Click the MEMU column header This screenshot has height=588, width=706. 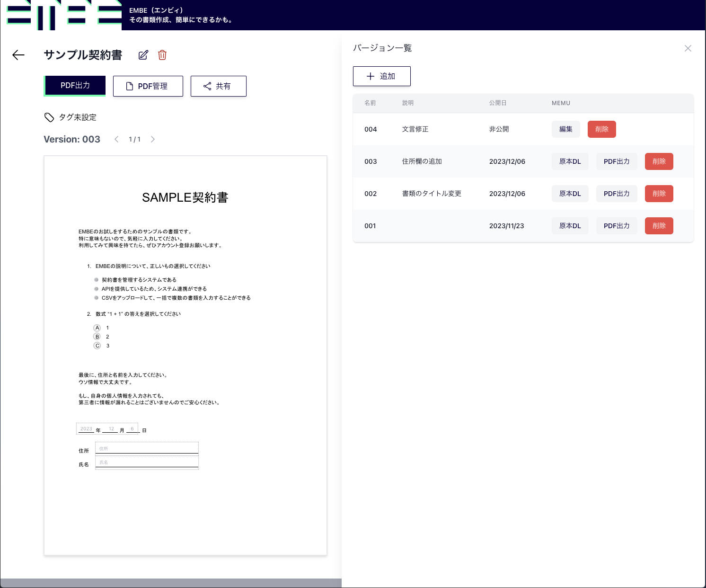(561, 103)
